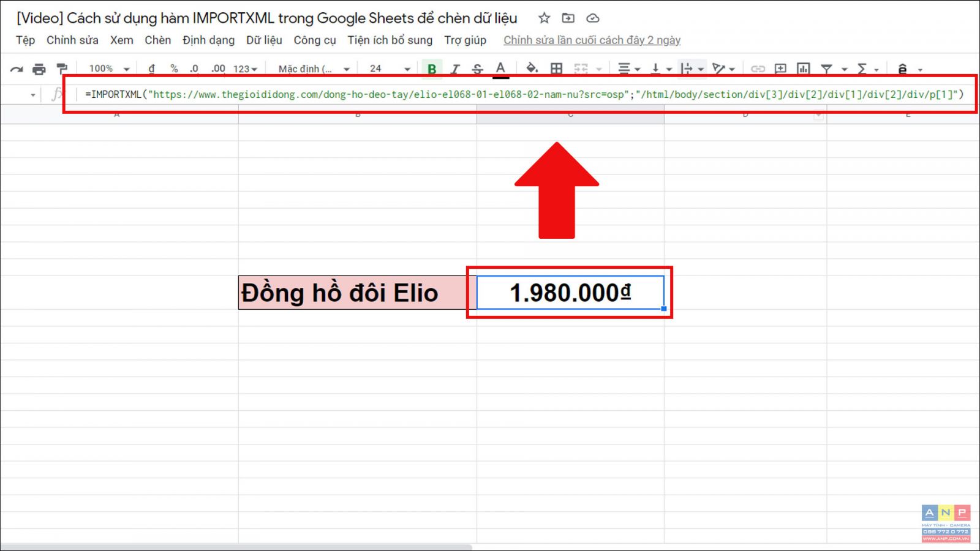Screen dimensions: 980x551
Task: Open vertical align dropdown
Action: pyautogui.click(x=661, y=69)
